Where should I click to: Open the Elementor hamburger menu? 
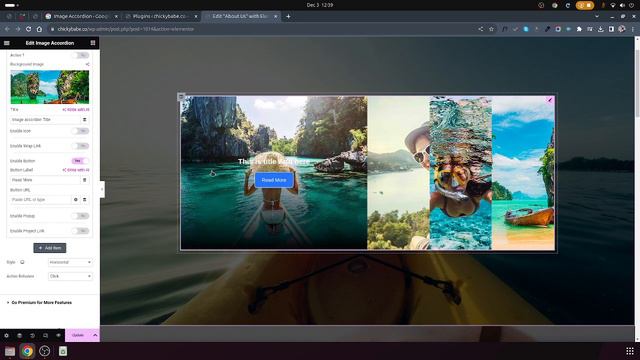pos(7,43)
